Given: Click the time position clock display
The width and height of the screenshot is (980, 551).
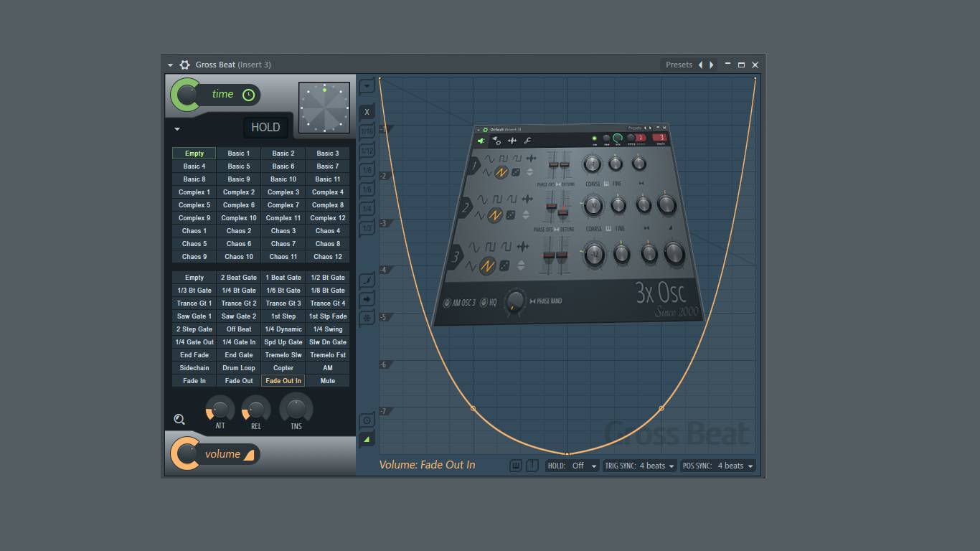Looking at the screenshot, I should pyautogui.click(x=324, y=108).
